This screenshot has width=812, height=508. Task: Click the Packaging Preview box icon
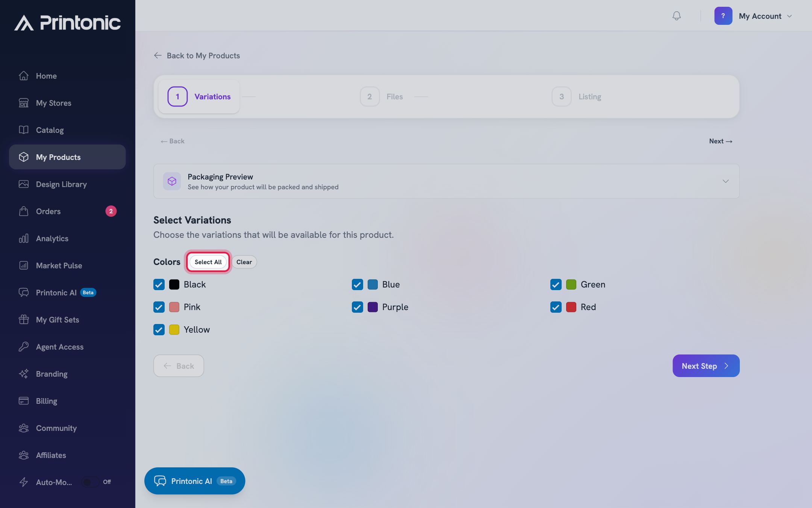point(172,181)
